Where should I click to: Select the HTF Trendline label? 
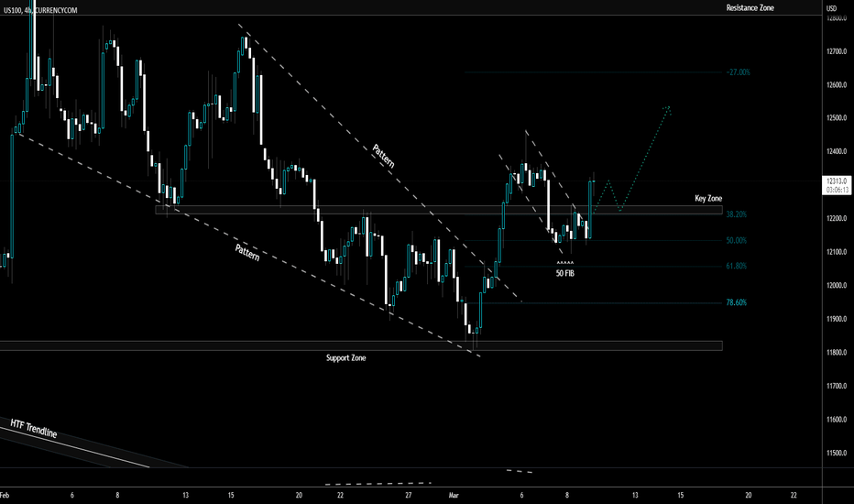click(34, 429)
